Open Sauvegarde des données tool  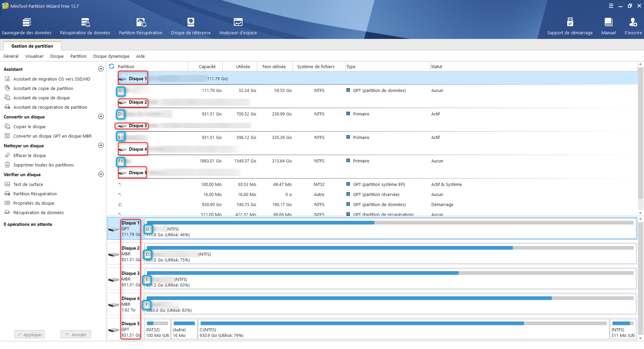click(26, 26)
